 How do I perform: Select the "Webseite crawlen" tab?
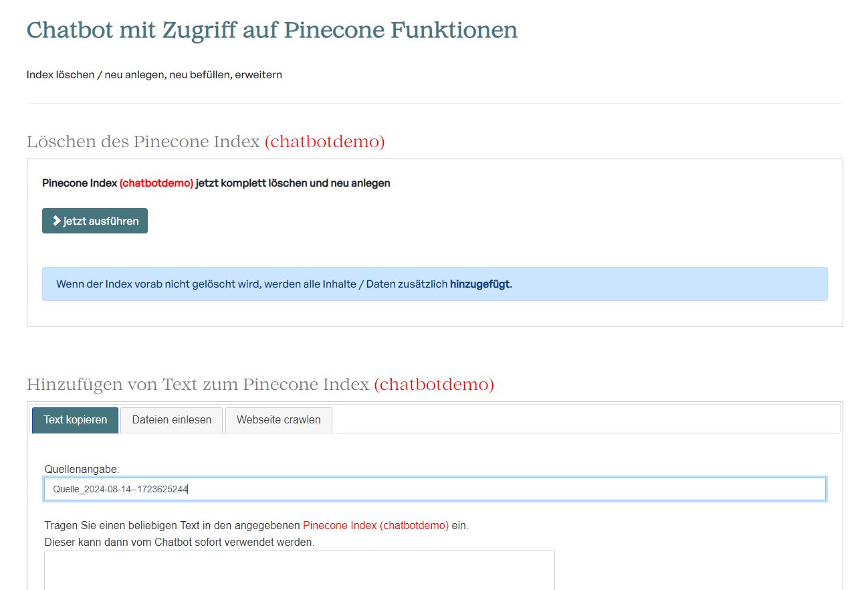tap(278, 420)
